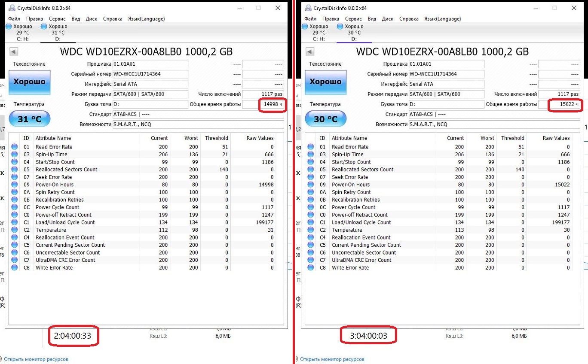Click the UltraDMA CRC Error Count orb, 15022 h window

(x=311, y=260)
